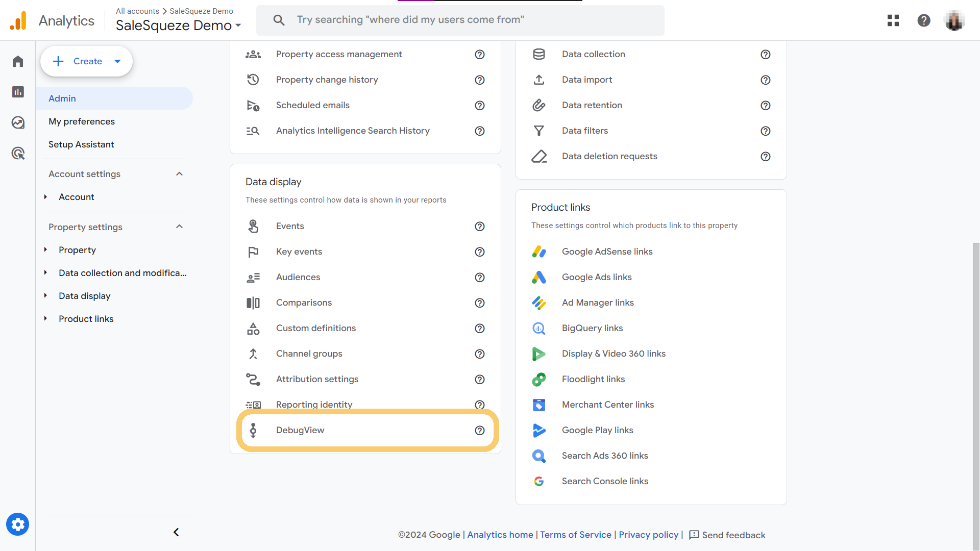
Task: Open Search Console links
Action: coord(605,481)
